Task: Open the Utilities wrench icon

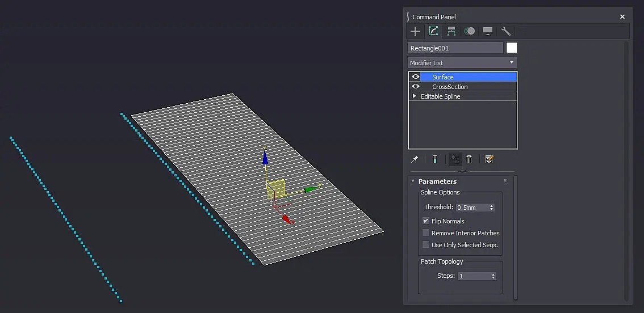Action: click(x=505, y=31)
